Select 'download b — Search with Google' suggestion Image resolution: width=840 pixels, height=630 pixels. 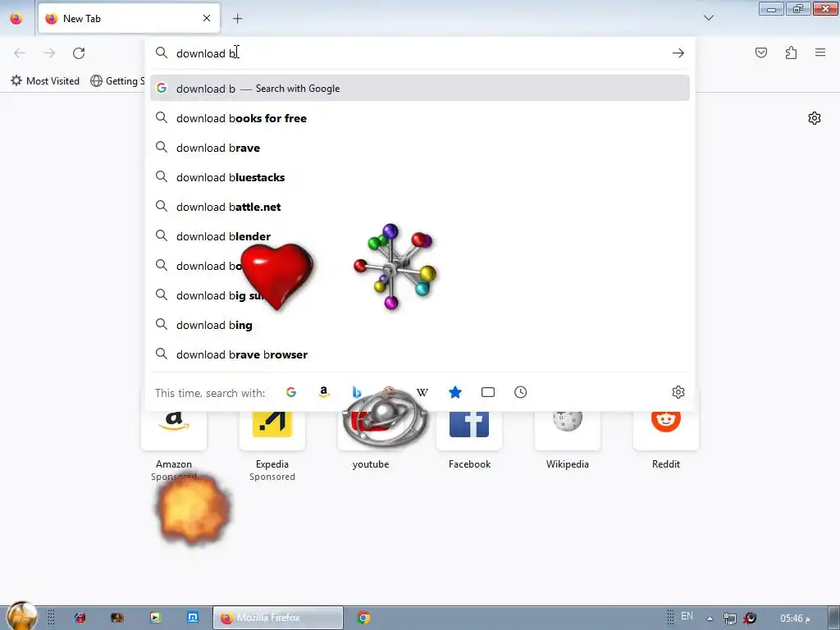pyautogui.click(x=420, y=89)
